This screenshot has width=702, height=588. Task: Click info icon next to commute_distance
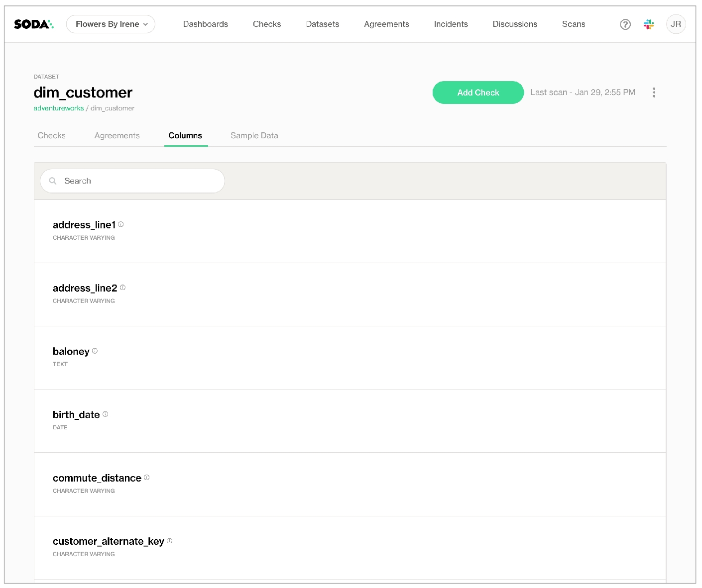click(x=147, y=478)
